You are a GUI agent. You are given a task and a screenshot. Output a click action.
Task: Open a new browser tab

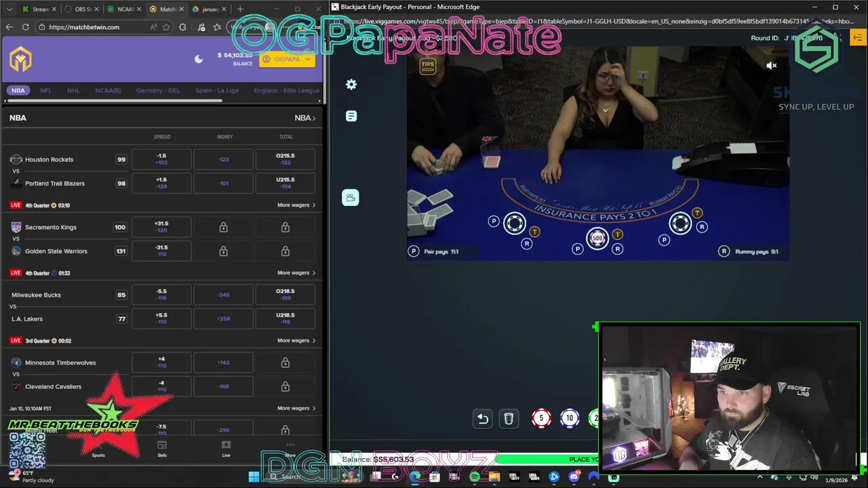click(240, 9)
